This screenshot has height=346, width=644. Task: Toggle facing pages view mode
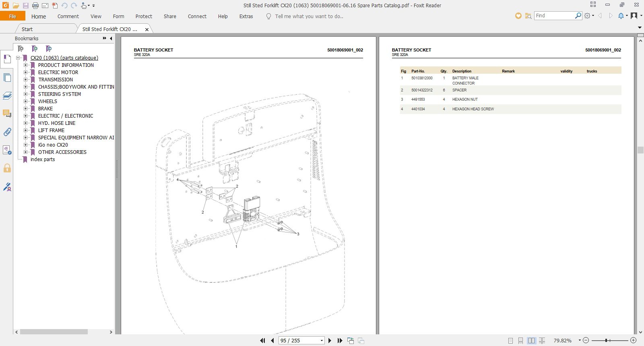tap(531, 341)
